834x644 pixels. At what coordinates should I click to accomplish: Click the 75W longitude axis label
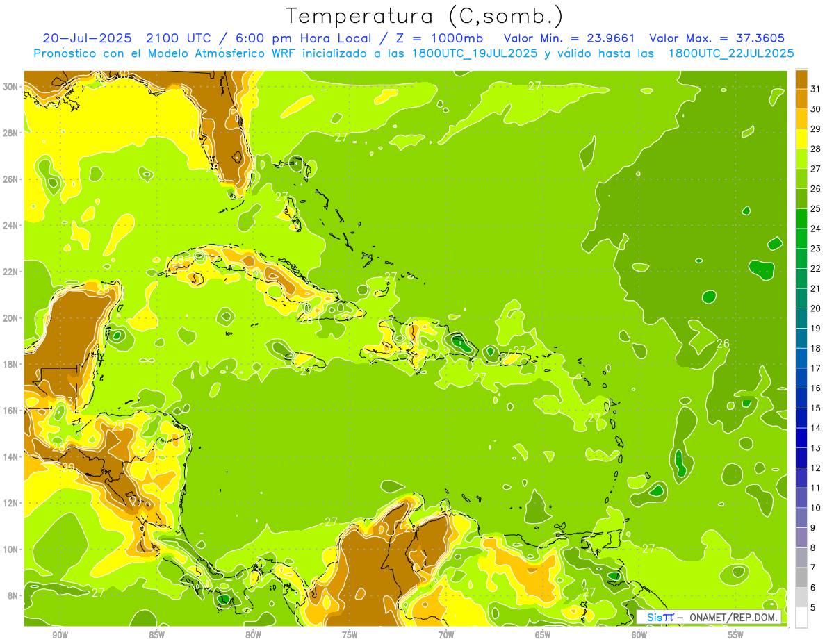coord(350,636)
